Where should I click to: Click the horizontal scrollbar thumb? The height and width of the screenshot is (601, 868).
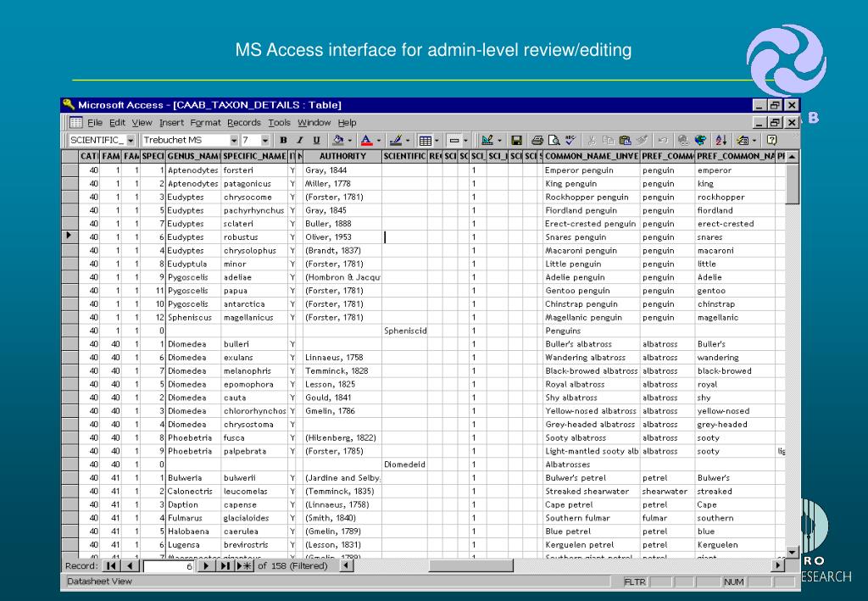pos(470,565)
